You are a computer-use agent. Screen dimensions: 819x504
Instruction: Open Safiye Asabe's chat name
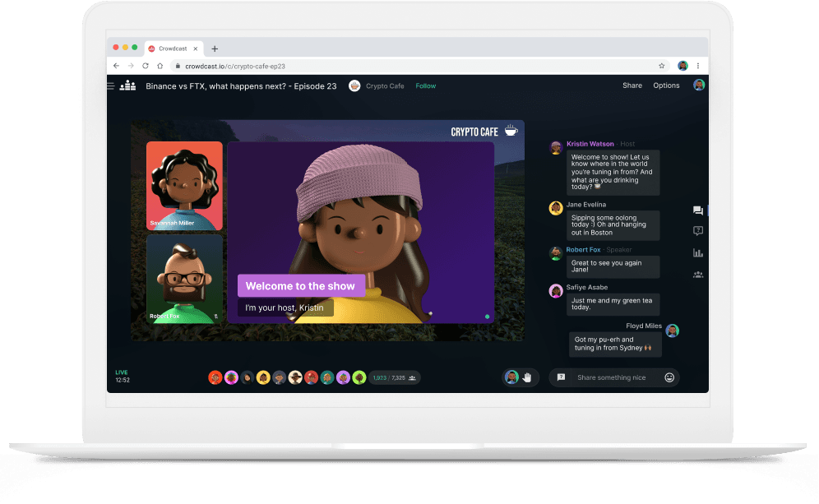[587, 287]
